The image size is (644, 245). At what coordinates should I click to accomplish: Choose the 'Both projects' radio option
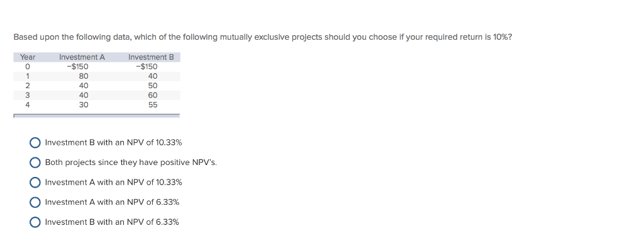[35, 162]
